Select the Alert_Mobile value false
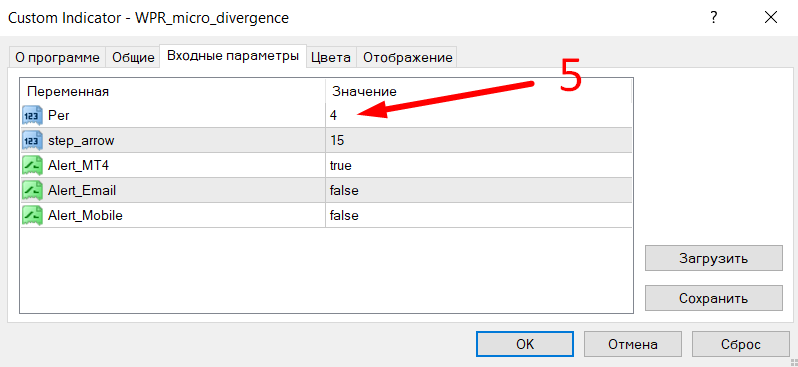Viewport: 798px width, 367px height. (479, 215)
